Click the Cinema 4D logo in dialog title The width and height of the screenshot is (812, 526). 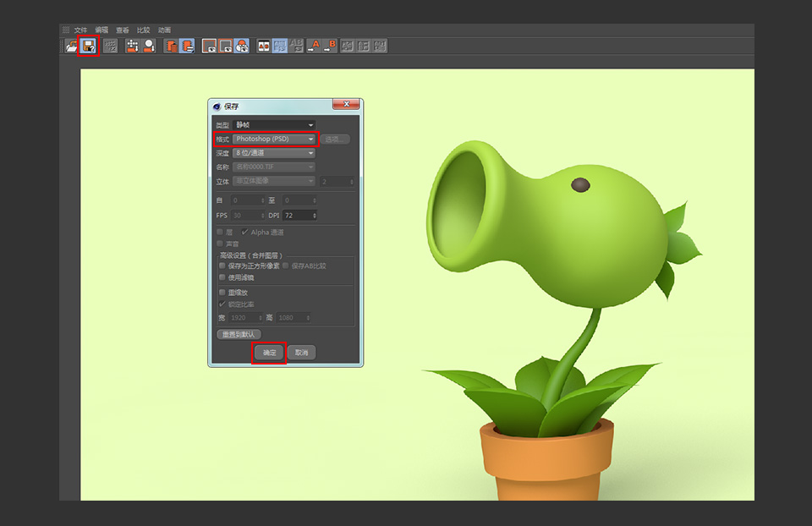coord(217,107)
